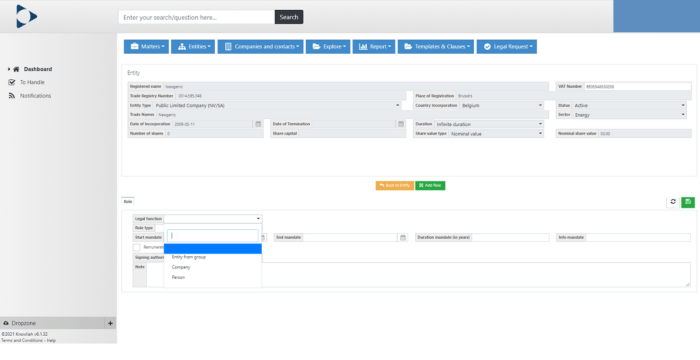Open the Report menu
The width and height of the screenshot is (700, 360).
pos(374,46)
